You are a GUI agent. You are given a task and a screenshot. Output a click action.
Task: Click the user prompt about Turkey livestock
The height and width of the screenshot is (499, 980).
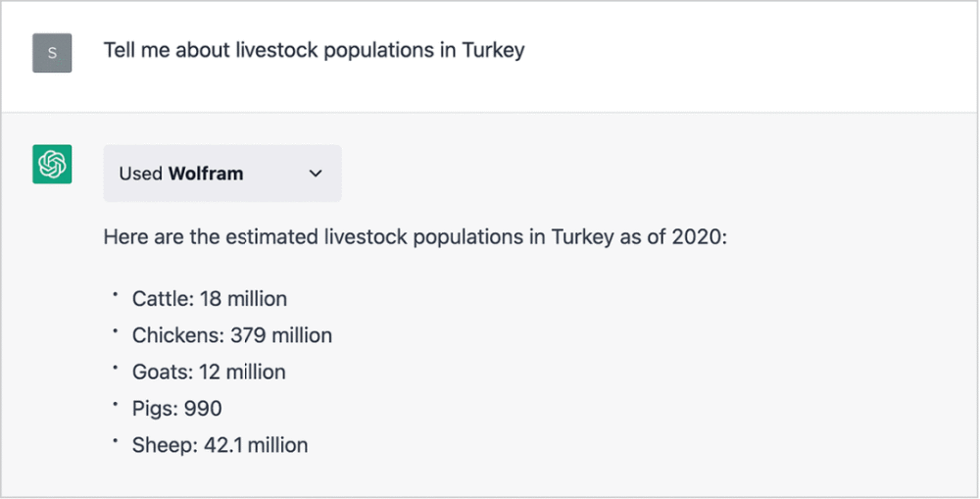tap(314, 50)
